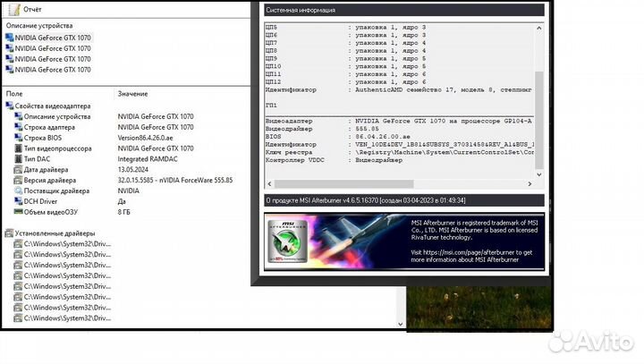The height and width of the screenshot is (364, 644).
Task: Select 32.0.15.5585 ForceWare driver version value
Action: pos(175,181)
